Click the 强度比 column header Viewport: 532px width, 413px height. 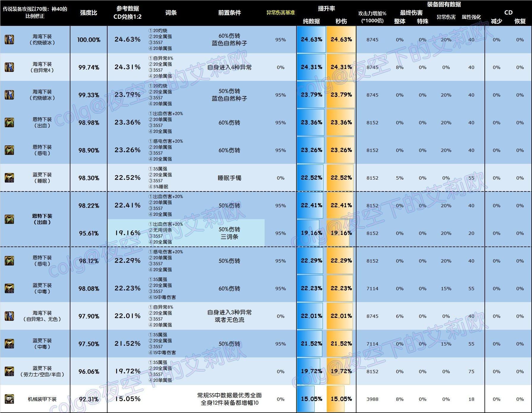click(x=89, y=13)
